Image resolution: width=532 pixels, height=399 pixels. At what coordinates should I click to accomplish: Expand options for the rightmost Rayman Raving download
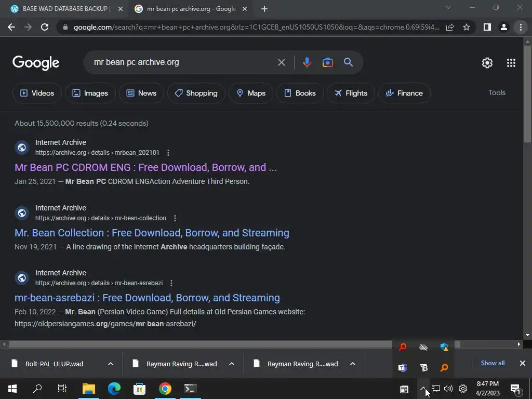coord(353,364)
